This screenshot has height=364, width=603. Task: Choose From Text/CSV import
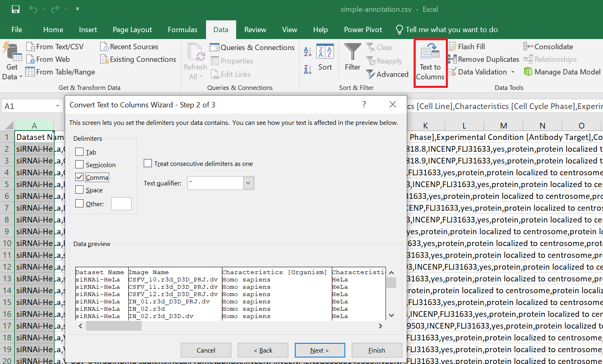(x=55, y=47)
